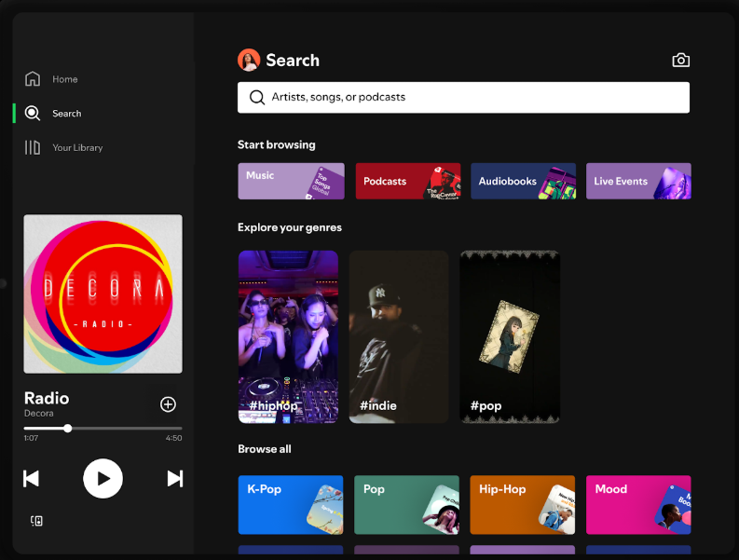The image size is (739, 560).
Task: Type in the Artists, songs, or podcasts field
Action: point(475,98)
